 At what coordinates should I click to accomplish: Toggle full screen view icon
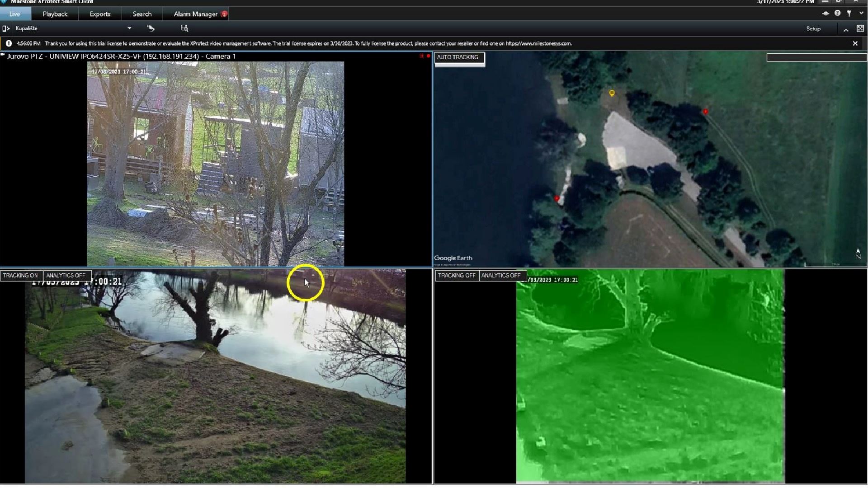pos(860,28)
